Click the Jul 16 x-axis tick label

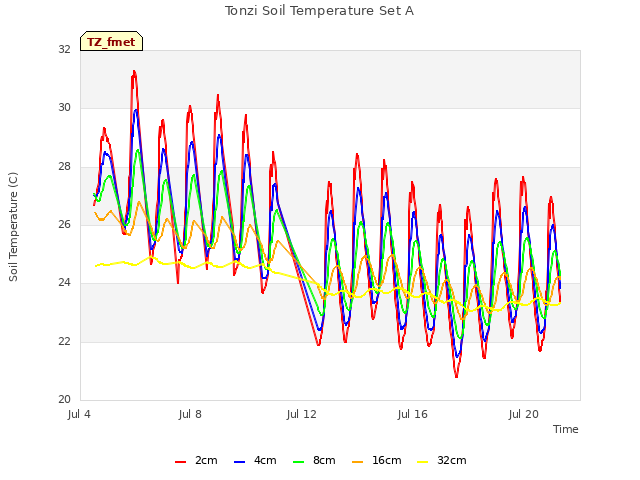pyautogui.click(x=412, y=414)
